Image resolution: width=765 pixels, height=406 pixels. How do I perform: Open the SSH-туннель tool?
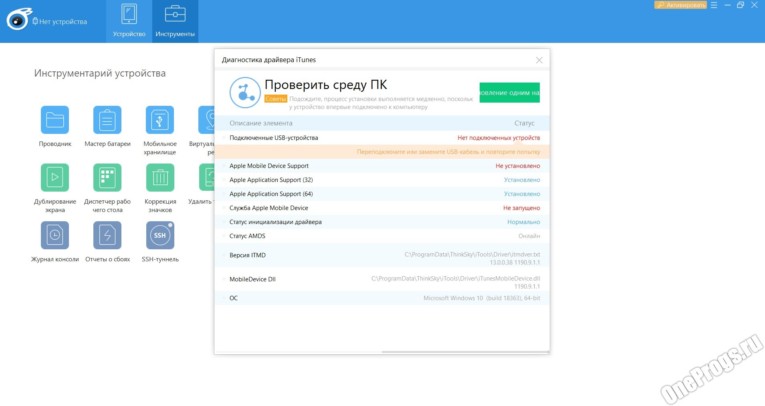pos(160,235)
